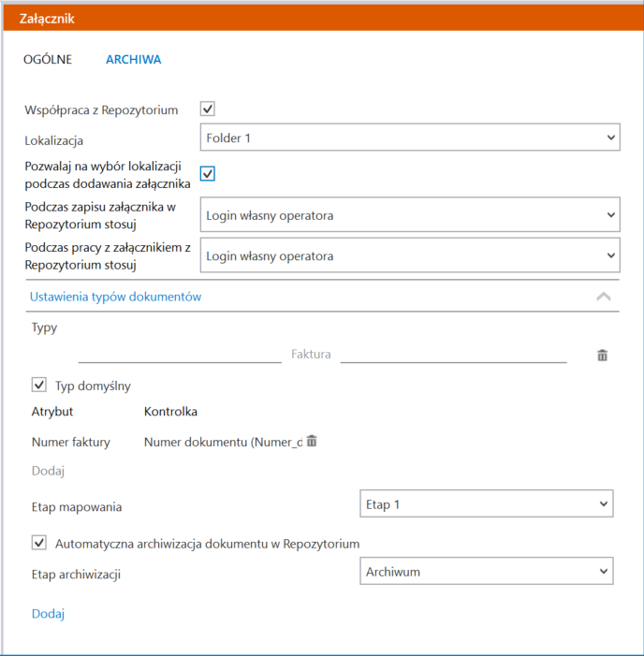Select the ARCHIWA tab
644x656 pixels.
pyautogui.click(x=134, y=59)
